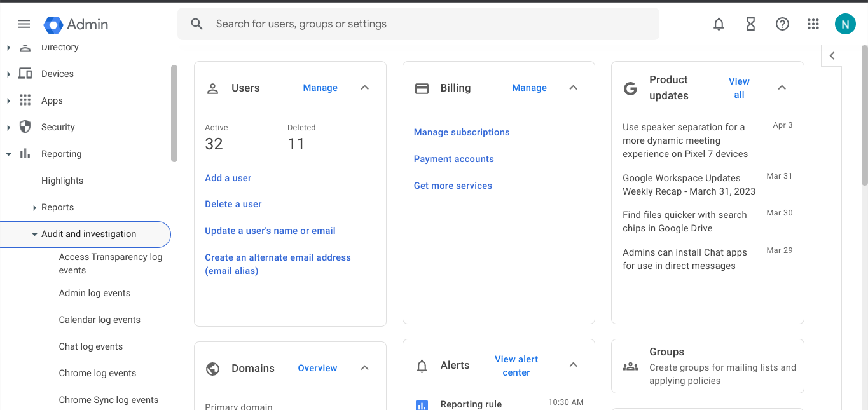
Task: Click the Delete a user link
Action: click(233, 204)
